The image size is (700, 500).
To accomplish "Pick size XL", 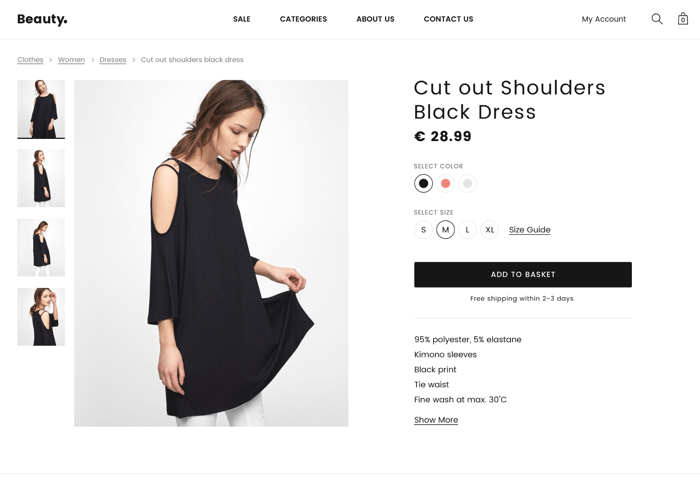I will click(490, 230).
